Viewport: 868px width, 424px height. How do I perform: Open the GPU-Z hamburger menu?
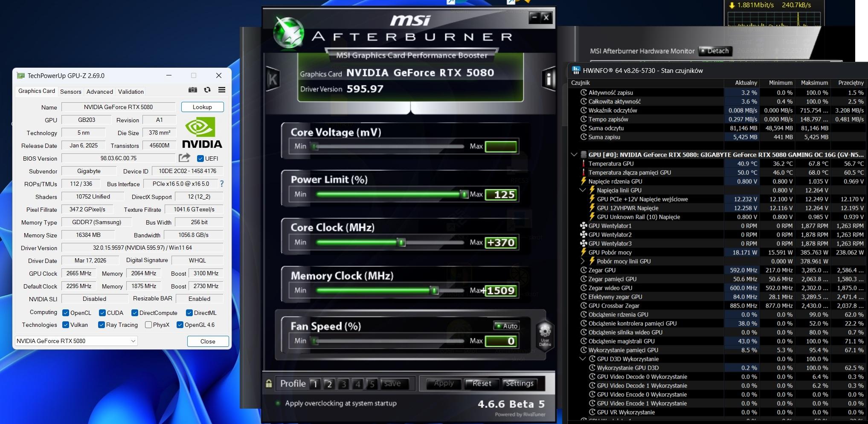click(x=222, y=90)
